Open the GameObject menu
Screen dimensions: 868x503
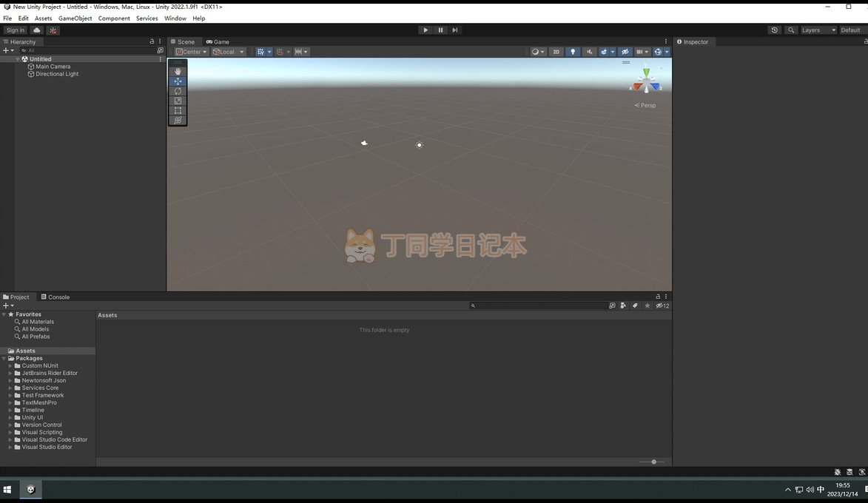click(x=75, y=18)
